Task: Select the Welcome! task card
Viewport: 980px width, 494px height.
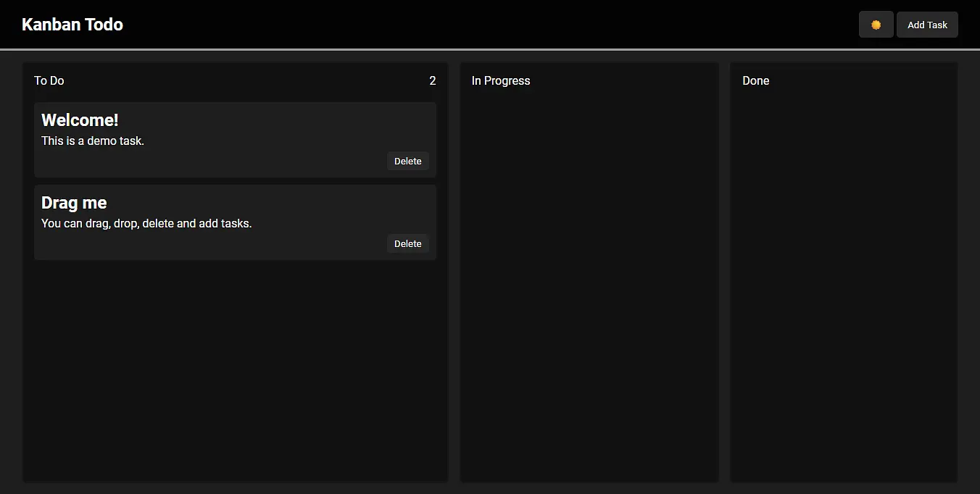Action: click(x=235, y=140)
